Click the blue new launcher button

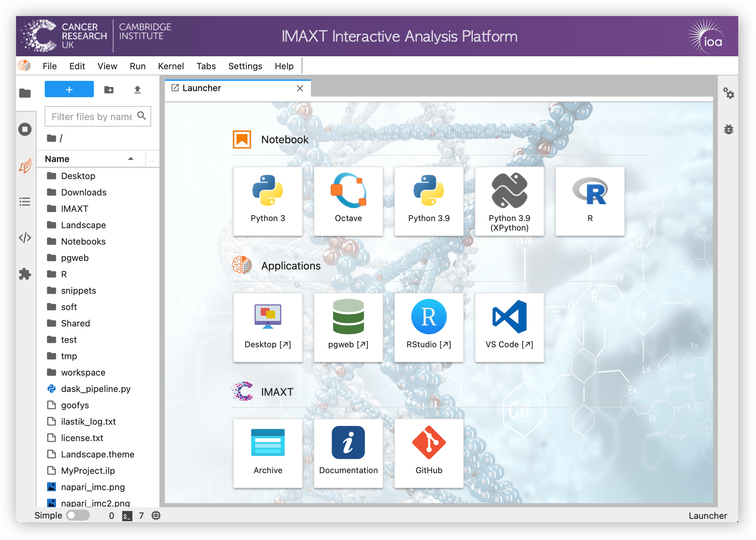point(69,89)
